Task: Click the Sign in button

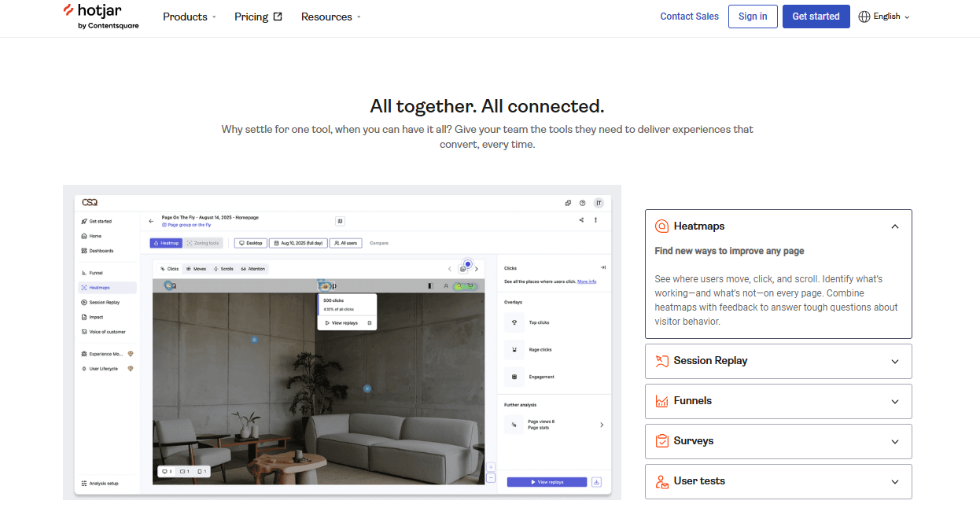Action: [753, 17]
